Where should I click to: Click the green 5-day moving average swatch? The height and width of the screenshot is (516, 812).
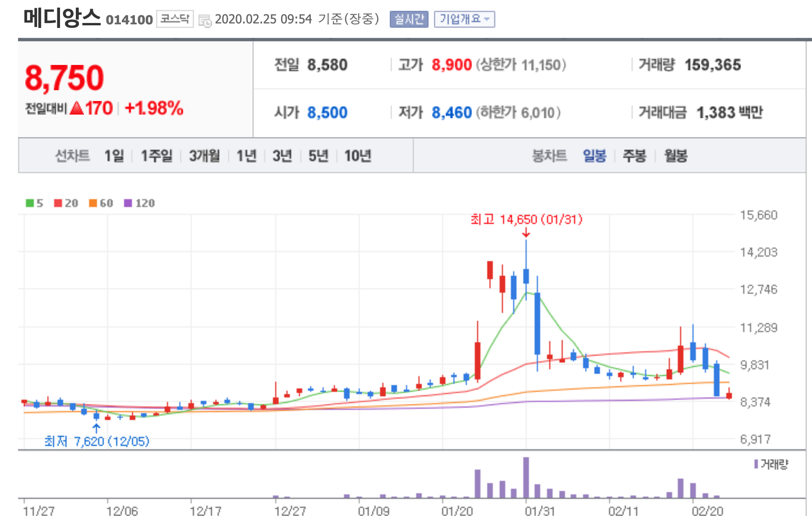pyautogui.click(x=30, y=203)
